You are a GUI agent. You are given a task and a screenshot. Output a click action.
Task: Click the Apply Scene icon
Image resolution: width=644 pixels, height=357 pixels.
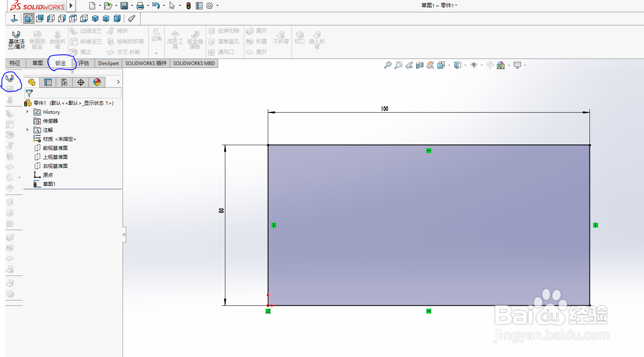[501, 65]
